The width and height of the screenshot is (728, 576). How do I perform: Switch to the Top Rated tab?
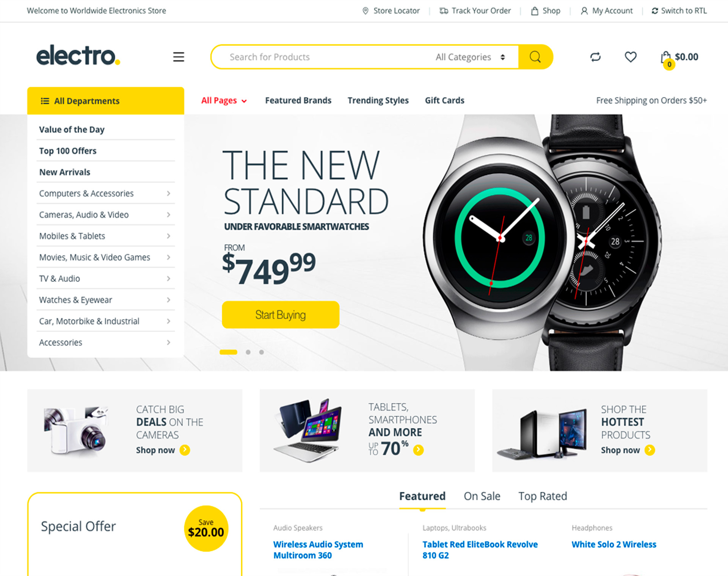[x=543, y=496]
